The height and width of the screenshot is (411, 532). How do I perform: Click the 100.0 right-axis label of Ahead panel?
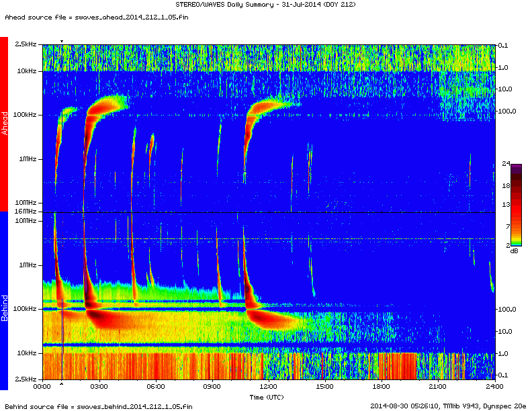tap(506, 111)
